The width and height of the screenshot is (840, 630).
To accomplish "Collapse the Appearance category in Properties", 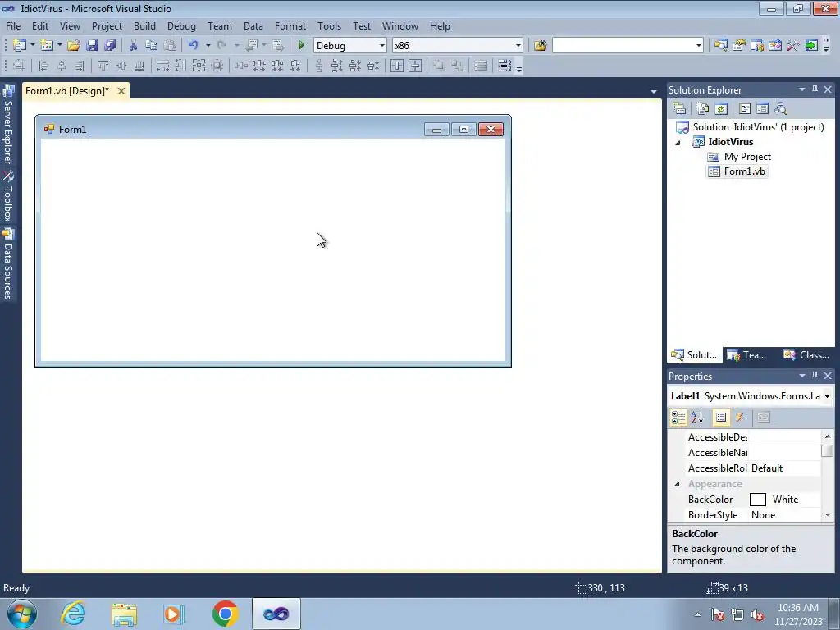I will tap(677, 484).
